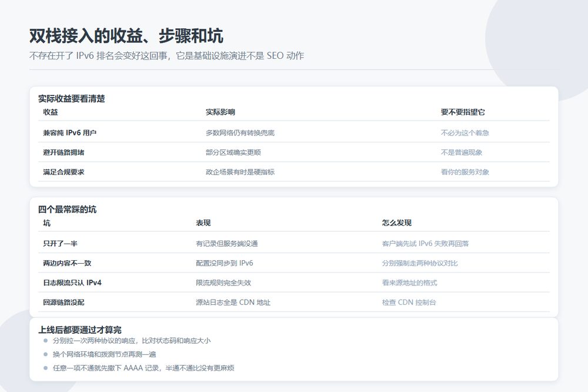Select the subtitle starting 不存在开了 IPv6
This screenshot has width=588, height=392.
(x=166, y=56)
